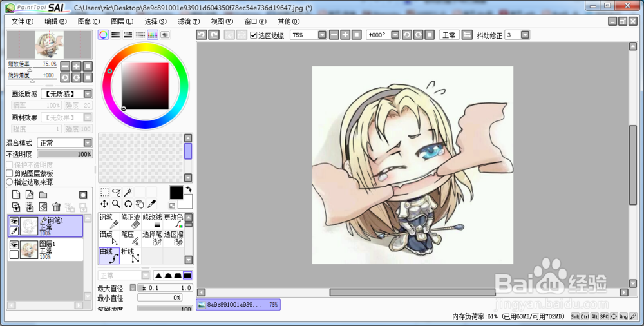Create a new pen linework layer
The height and width of the screenshot is (326, 644).
pos(30,195)
